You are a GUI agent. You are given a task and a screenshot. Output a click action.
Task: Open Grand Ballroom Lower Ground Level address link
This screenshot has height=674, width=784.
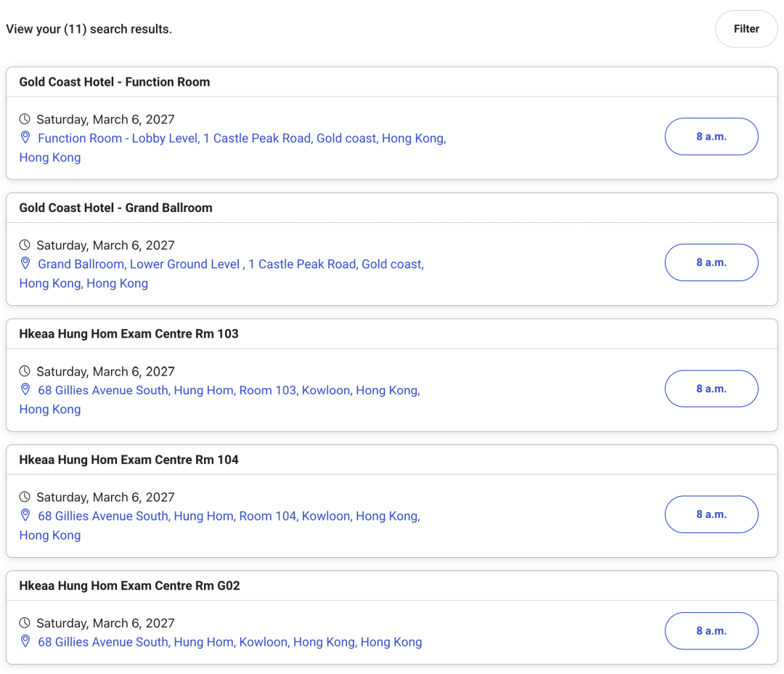pyautogui.click(x=221, y=274)
